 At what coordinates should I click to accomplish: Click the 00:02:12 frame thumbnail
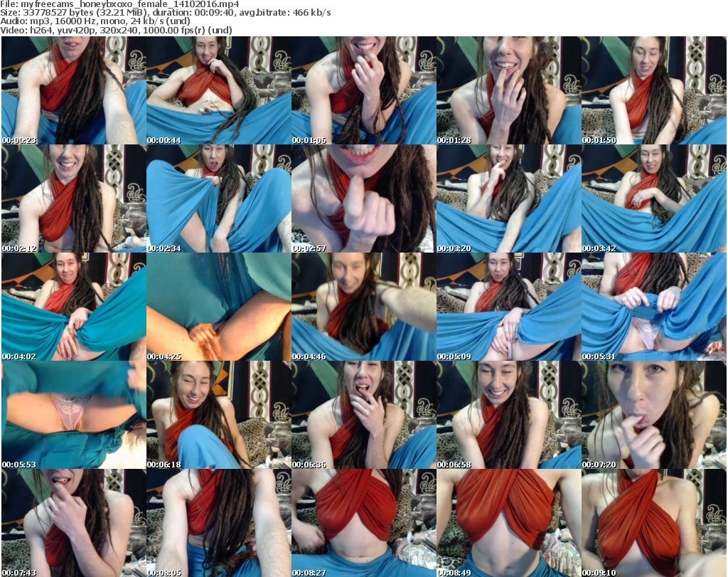(x=73, y=198)
